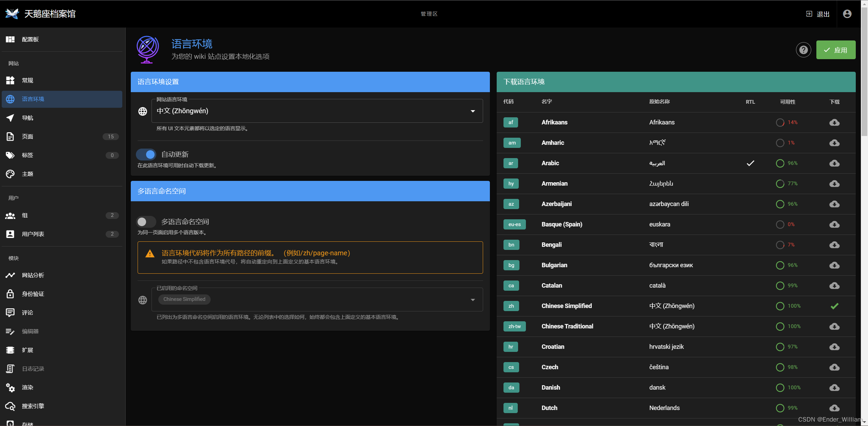Click the 可用性 column header
This screenshot has width=868, height=426.
787,102
